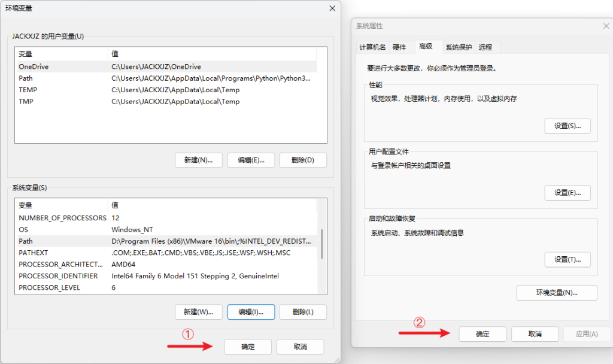The width and height of the screenshot is (613, 364).
Task: Open the 系统保护 tab
Action: 459,47
